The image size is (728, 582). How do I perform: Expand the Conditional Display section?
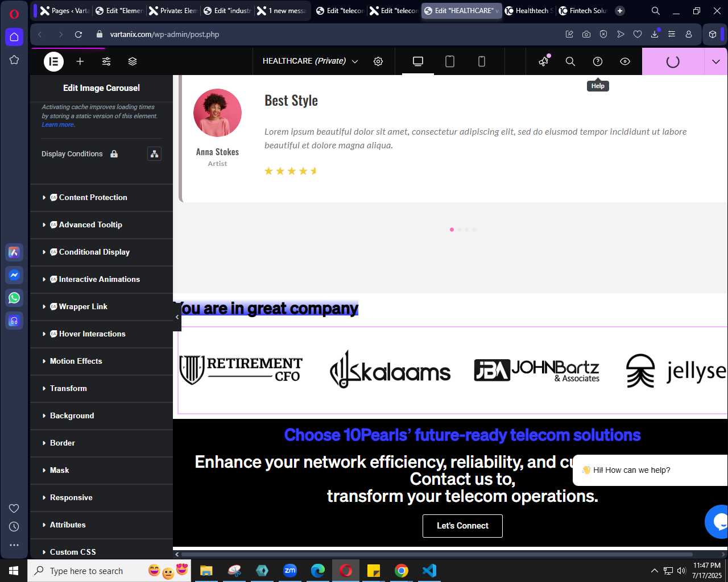[101, 252]
